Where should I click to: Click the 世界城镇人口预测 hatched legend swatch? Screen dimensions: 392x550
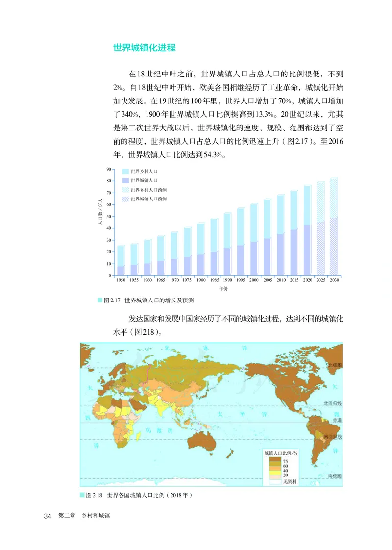pos(125,198)
